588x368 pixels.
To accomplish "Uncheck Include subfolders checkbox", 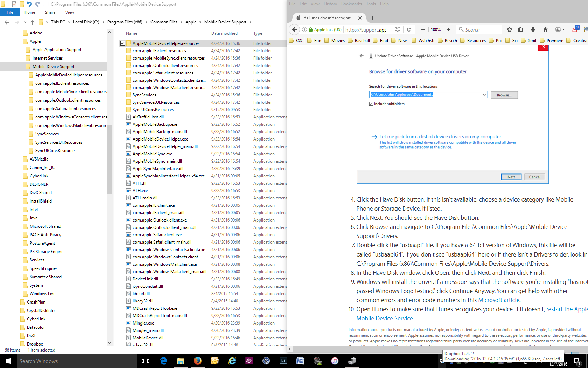I will pos(371,104).
